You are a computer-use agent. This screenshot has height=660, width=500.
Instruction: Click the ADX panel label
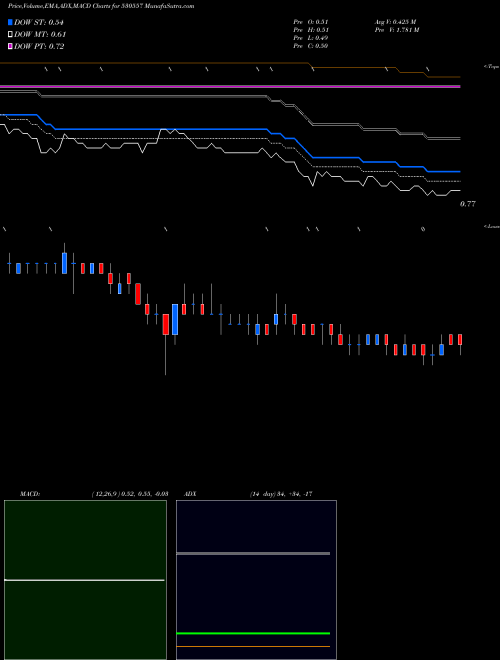190,494
